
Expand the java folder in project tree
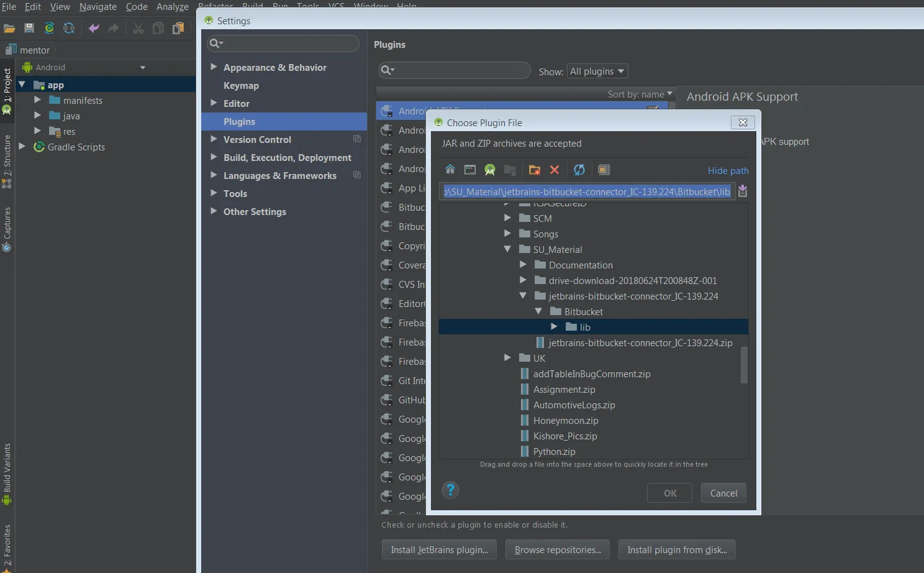tap(38, 115)
